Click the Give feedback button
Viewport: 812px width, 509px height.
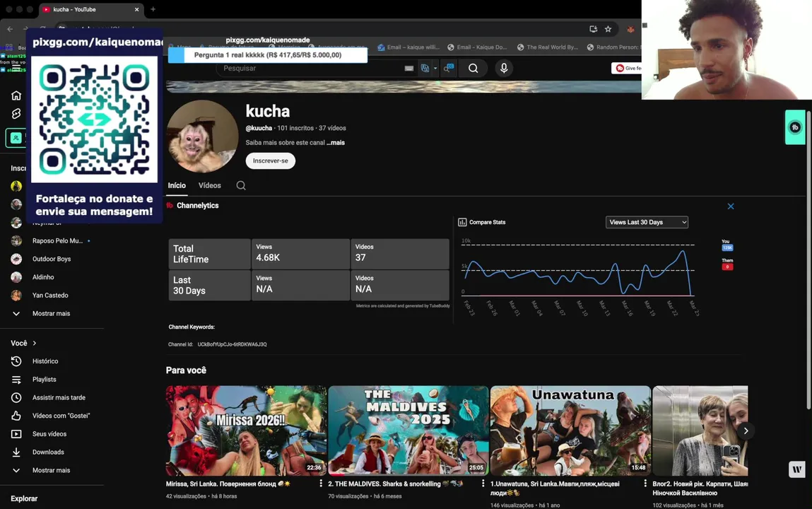(627, 69)
